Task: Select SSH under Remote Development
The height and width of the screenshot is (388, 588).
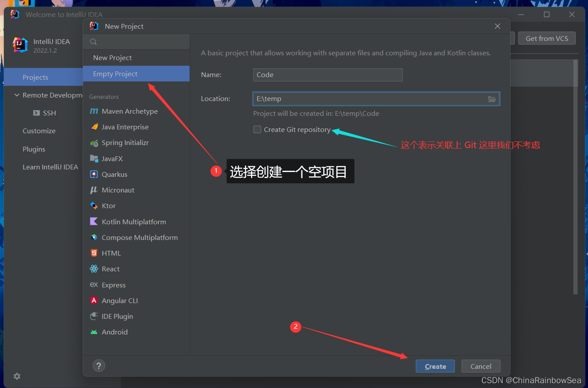Action: 49,113
